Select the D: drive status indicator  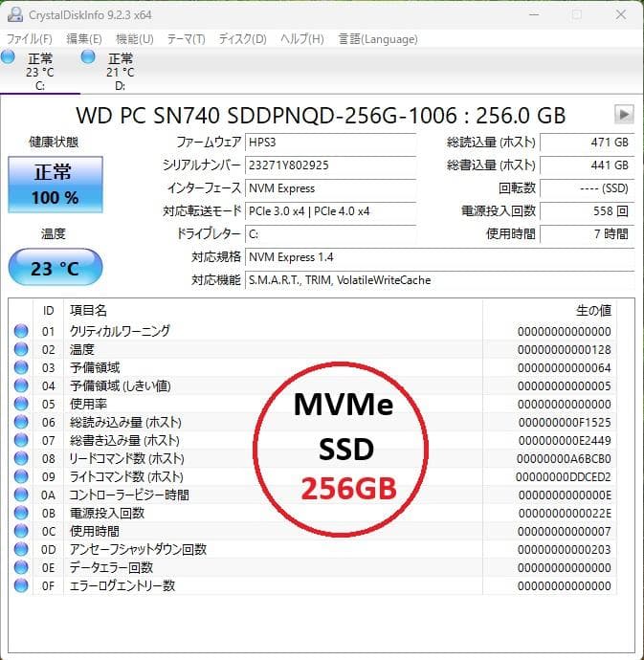tap(120, 71)
